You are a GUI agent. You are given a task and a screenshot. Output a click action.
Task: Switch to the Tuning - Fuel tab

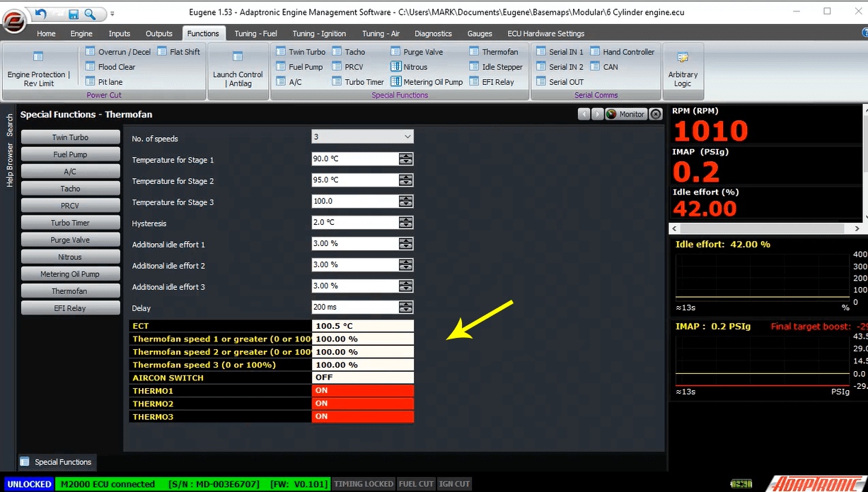(256, 33)
